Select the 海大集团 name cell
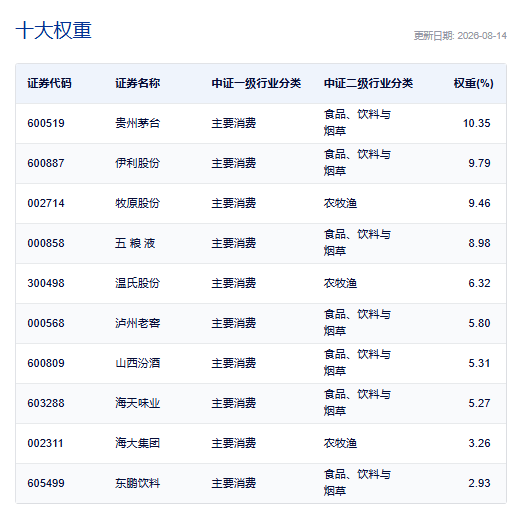Viewport: 532px width, 524px height. pyautogui.click(x=137, y=444)
